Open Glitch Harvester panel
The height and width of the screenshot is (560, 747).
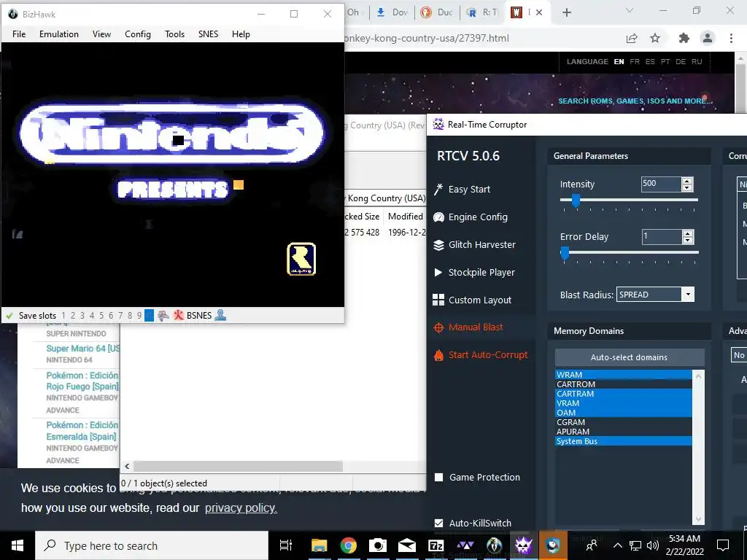474,244
